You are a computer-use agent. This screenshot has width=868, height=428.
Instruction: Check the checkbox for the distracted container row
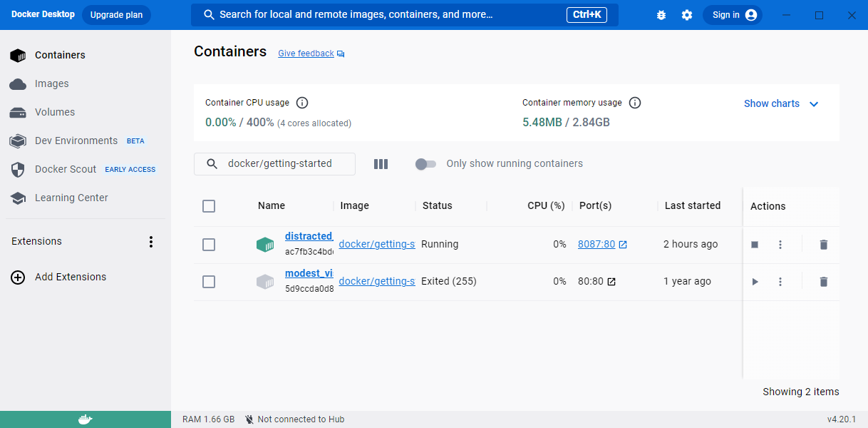[x=209, y=244]
